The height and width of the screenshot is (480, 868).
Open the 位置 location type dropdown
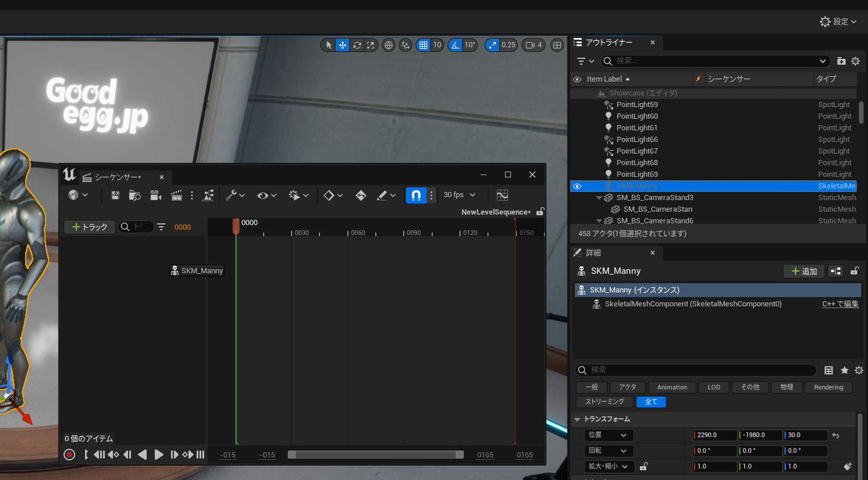pos(608,435)
